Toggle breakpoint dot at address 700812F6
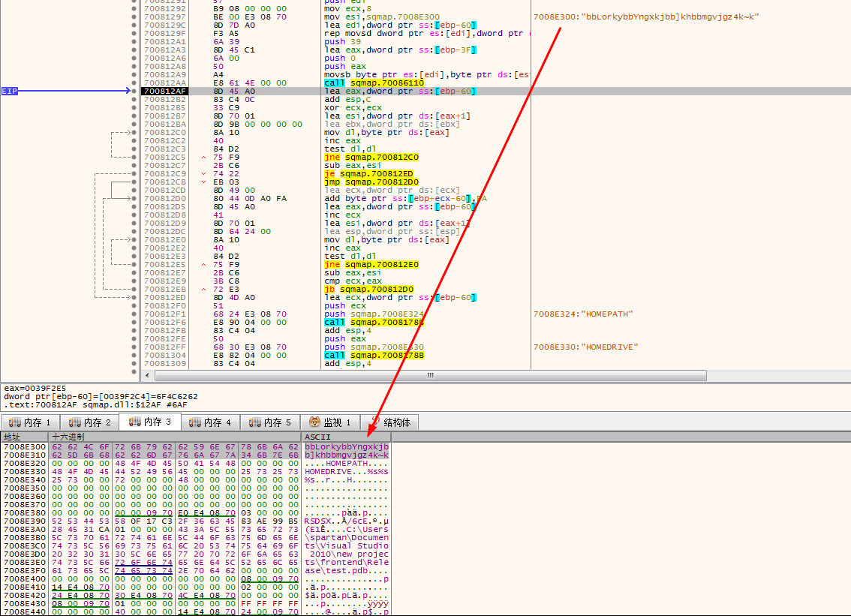Screen dimensions: 851x616 pos(134,323)
